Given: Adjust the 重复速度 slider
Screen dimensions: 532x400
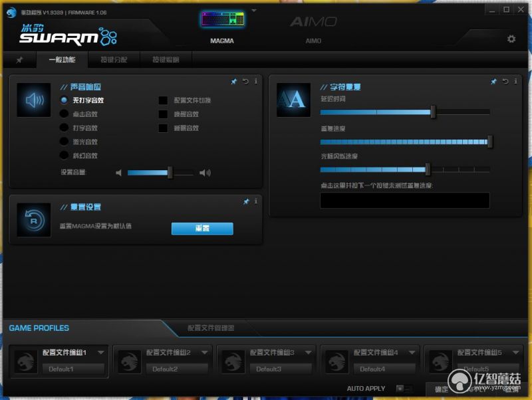Looking at the screenshot, I should [x=405, y=142].
